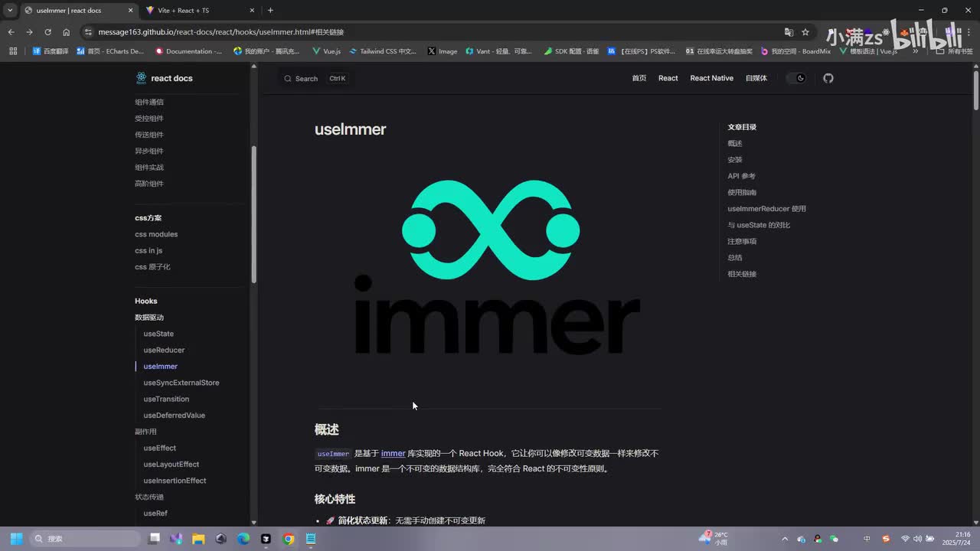
Task: Open Microsoft Edge from taskbar
Action: 243,539
